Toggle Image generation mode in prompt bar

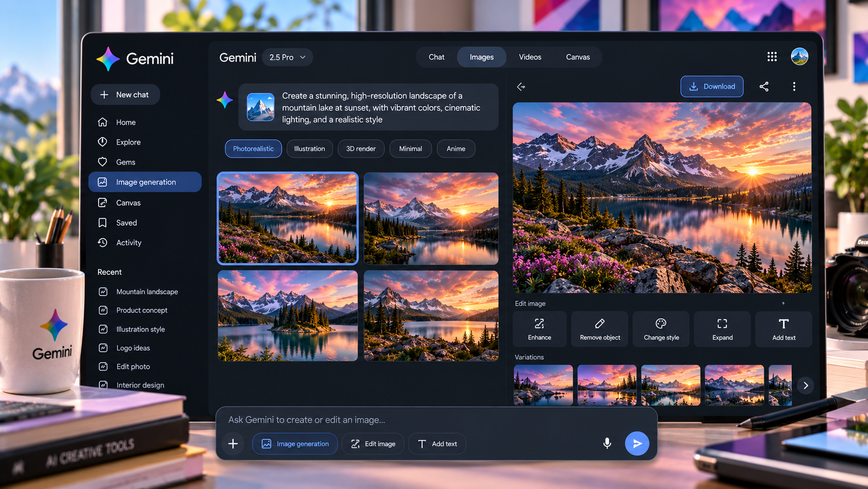[295, 444]
